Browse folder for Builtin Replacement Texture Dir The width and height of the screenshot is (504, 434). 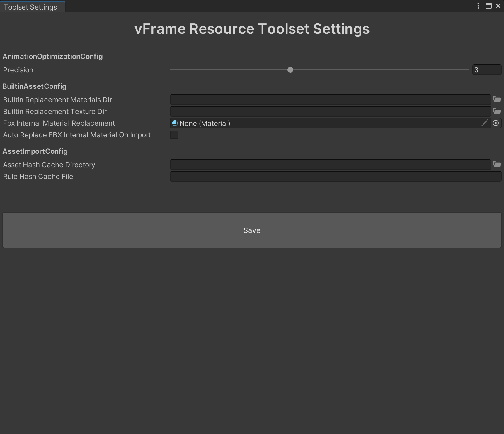point(497,111)
